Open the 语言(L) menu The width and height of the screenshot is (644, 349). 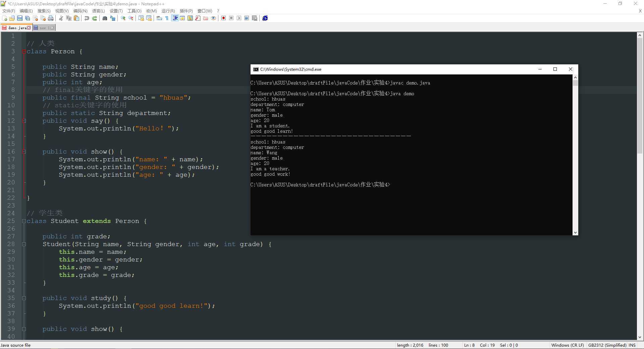(x=98, y=11)
